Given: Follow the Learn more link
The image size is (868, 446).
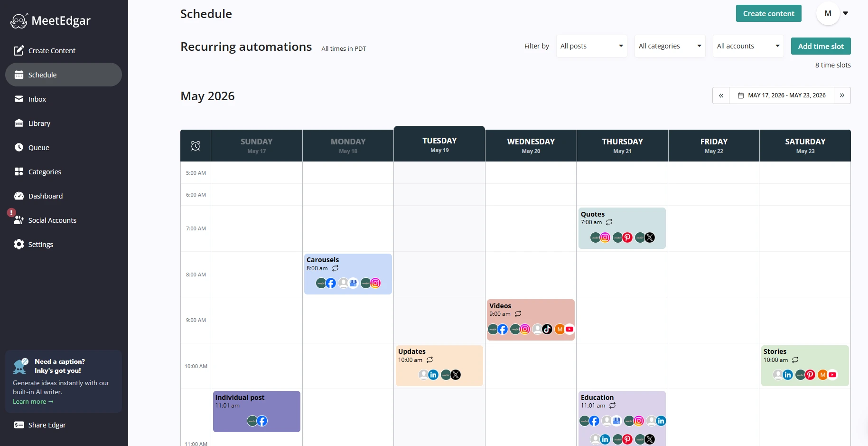Looking at the screenshot, I should click(x=33, y=402).
